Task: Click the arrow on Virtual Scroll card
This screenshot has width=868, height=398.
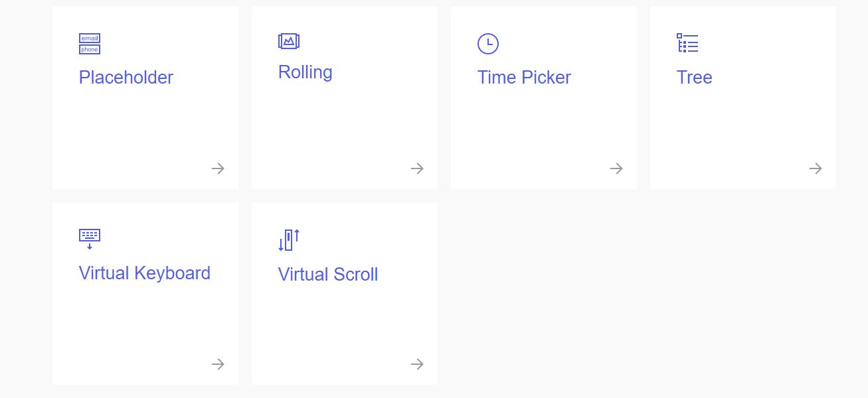Action: 417,364
